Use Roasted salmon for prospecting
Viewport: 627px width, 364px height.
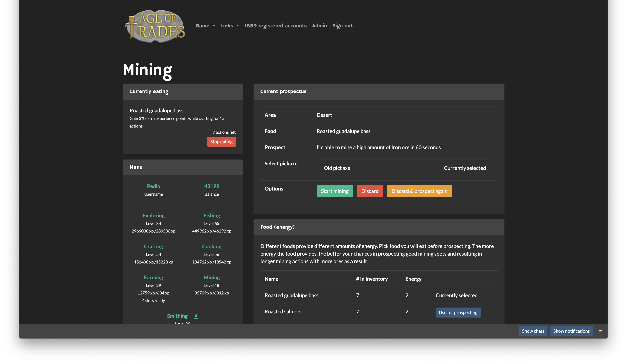pyautogui.click(x=458, y=312)
